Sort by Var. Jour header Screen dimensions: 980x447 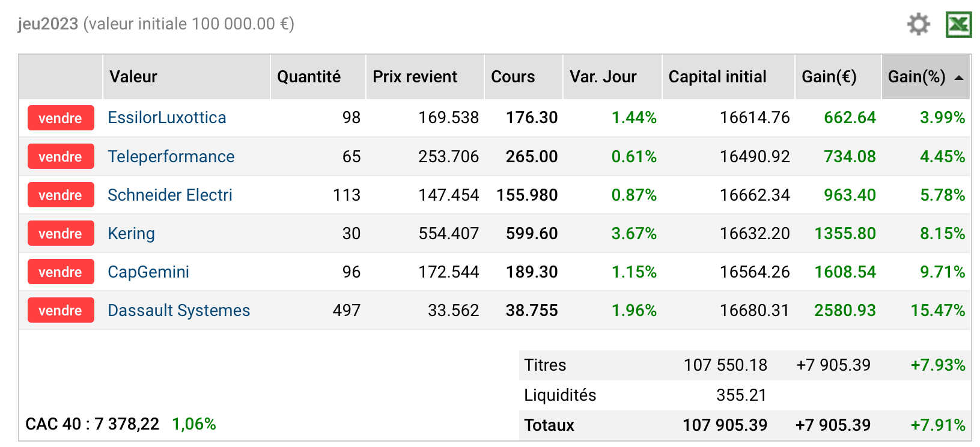(603, 77)
